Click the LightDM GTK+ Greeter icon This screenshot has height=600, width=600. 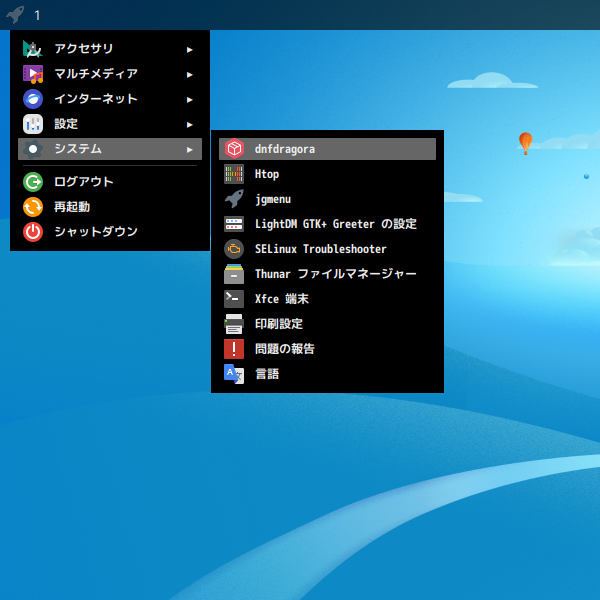[233, 224]
